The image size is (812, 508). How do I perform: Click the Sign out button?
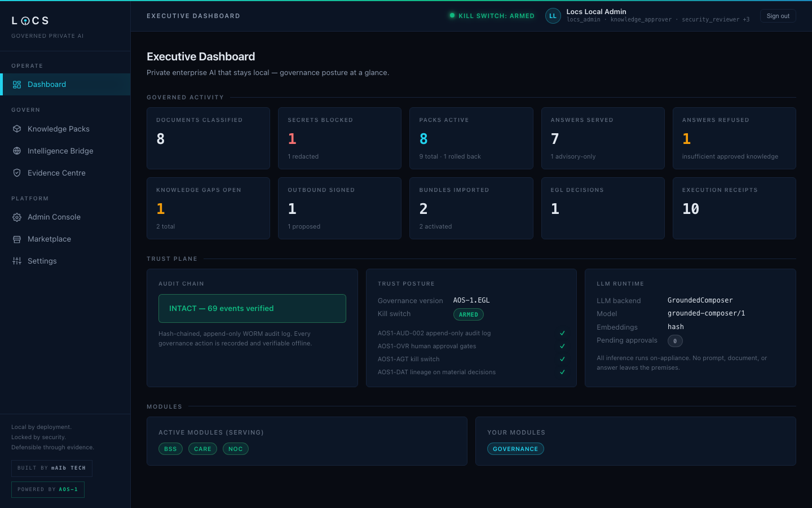[778, 16]
